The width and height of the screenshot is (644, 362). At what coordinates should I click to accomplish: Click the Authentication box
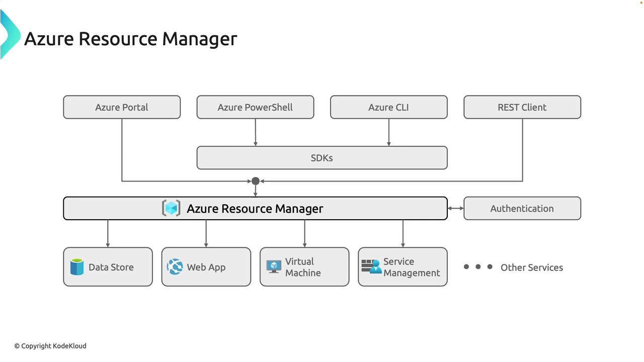pos(522,208)
